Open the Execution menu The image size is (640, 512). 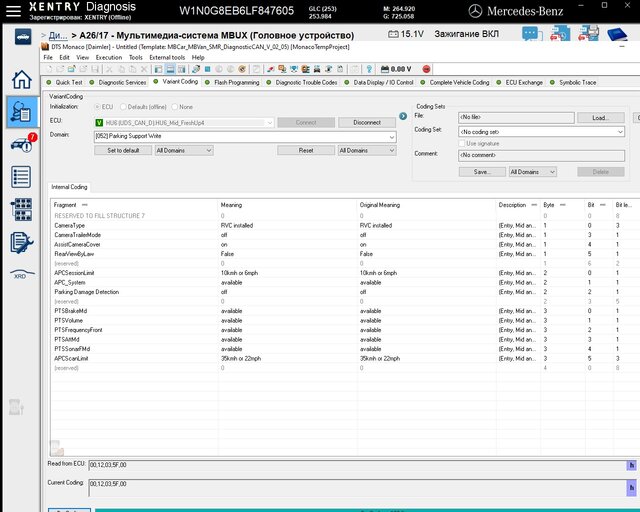[x=109, y=57]
